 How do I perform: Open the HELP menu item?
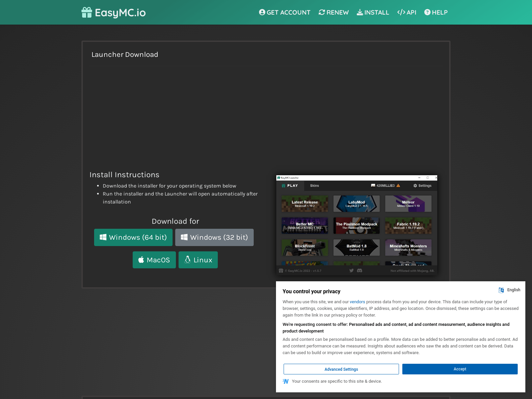click(x=436, y=12)
